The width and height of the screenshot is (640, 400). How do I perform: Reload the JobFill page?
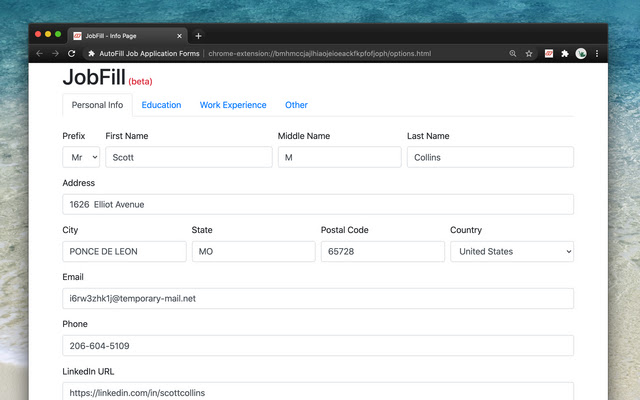[x=72, y=53]
